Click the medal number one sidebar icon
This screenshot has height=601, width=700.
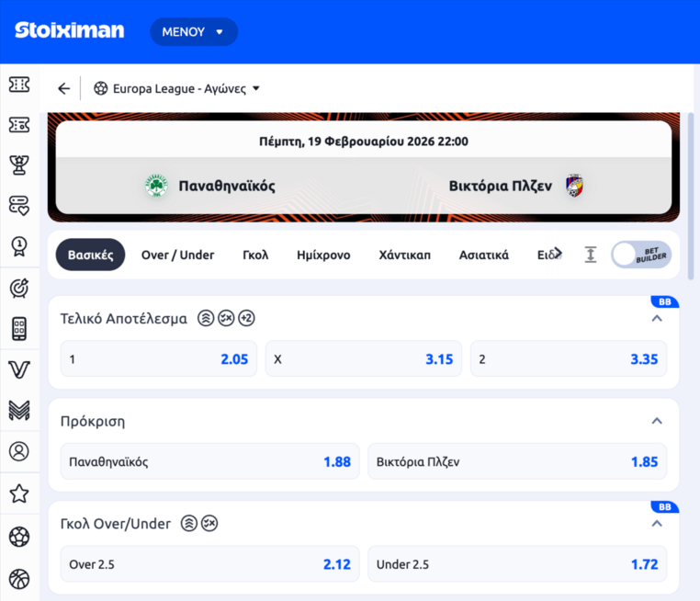[19, 245]
